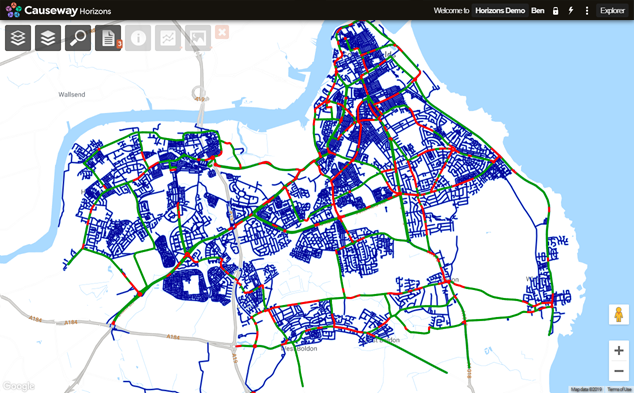Screen dimensions: 634x393
Task: Select the Horizons Demo project button
Action: 500,11
